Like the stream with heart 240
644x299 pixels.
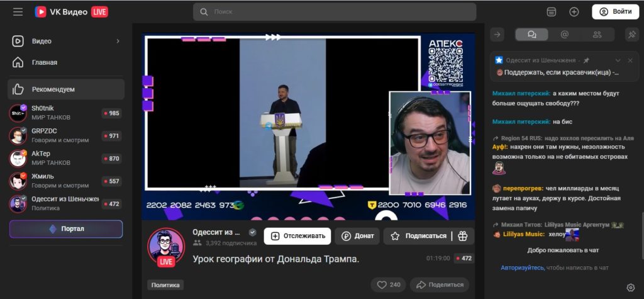[389, 285]
